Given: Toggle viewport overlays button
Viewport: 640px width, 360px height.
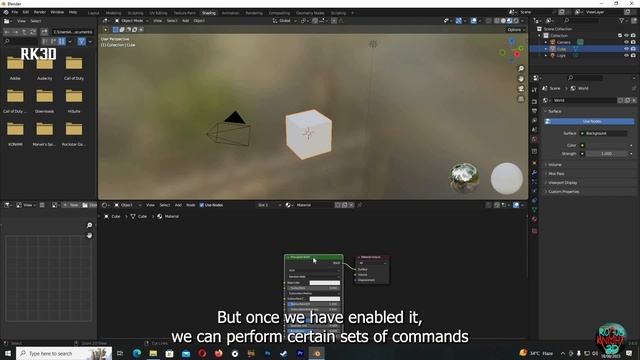Looking at the screenshot, I should coord(473,20).
